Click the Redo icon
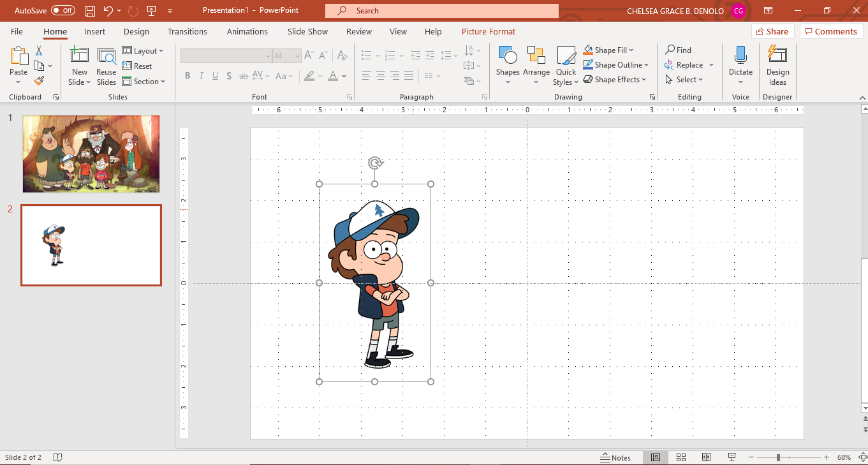Viewport: 868px width, 465px height. [133, 11]
